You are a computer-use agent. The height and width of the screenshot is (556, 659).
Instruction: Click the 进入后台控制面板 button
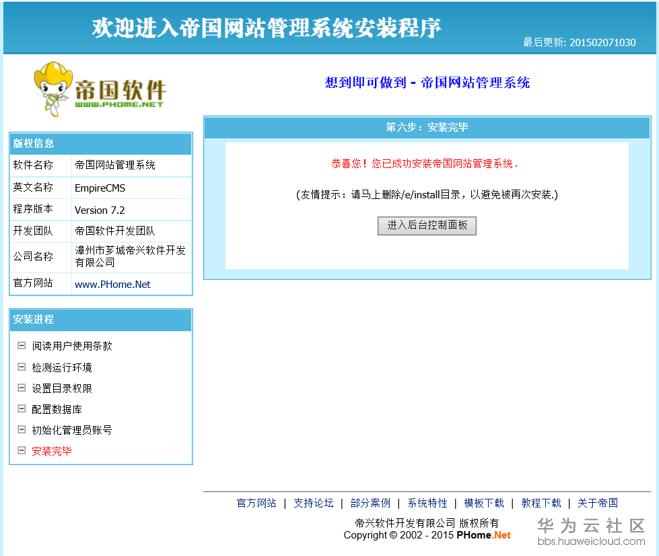[x=427, y=226]
